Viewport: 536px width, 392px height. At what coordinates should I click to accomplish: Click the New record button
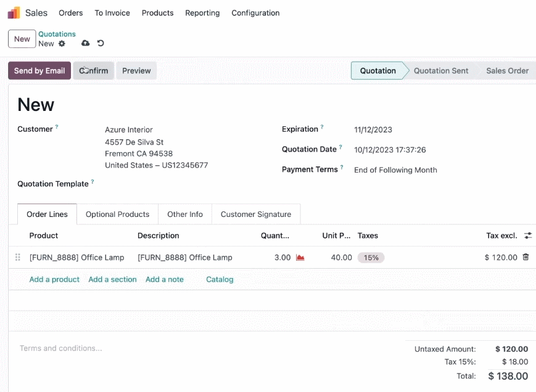[x=22, y=39]
